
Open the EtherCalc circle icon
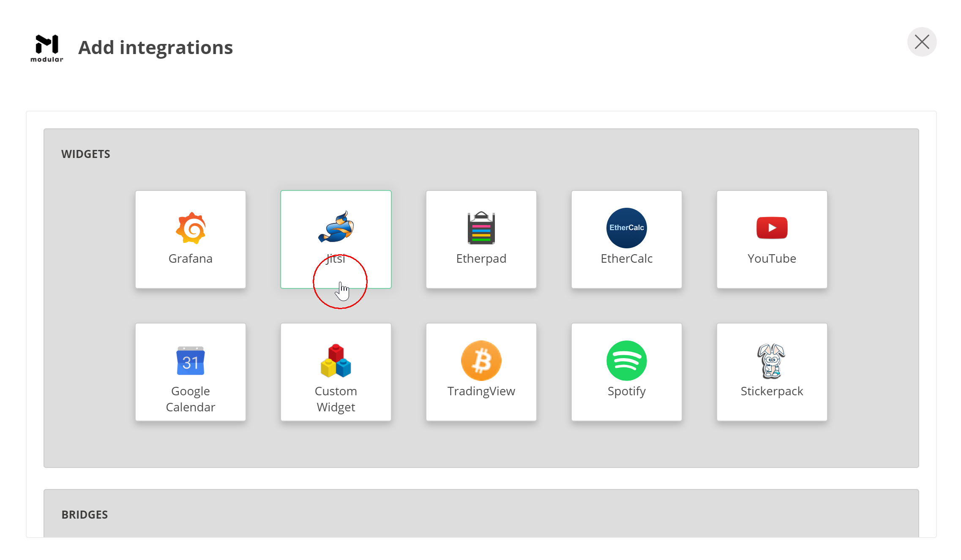coord(626,228)
